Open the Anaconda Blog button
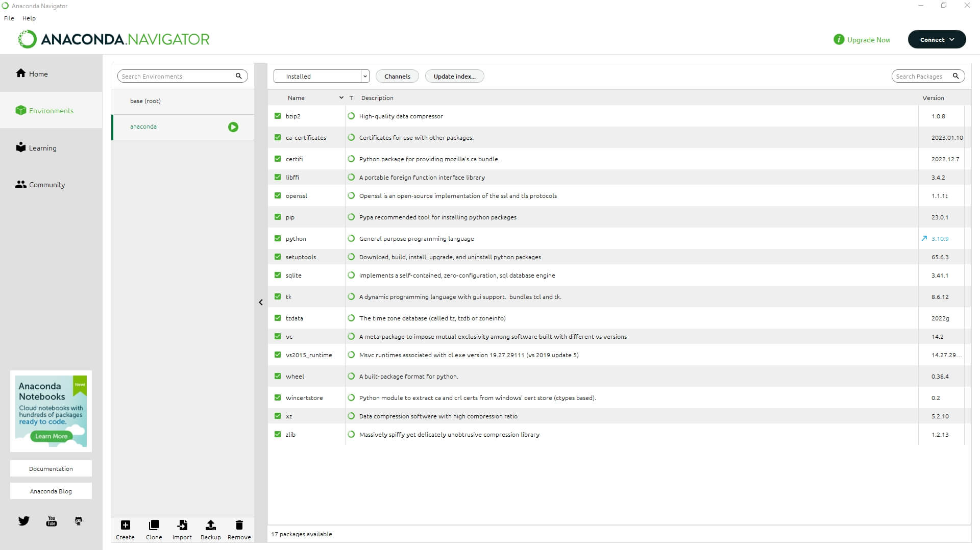This screenshot has height=550, width=980. (51, 491)
